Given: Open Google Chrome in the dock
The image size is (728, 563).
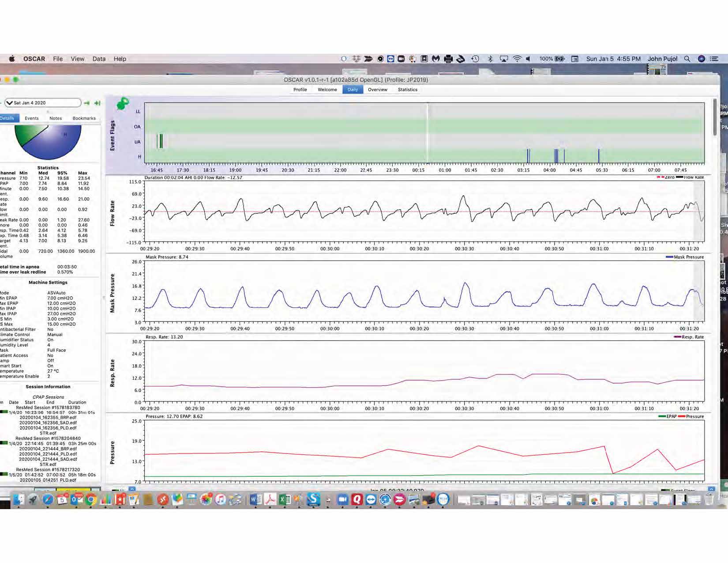Looking at the screenshot, I should [x=91, y=499].
